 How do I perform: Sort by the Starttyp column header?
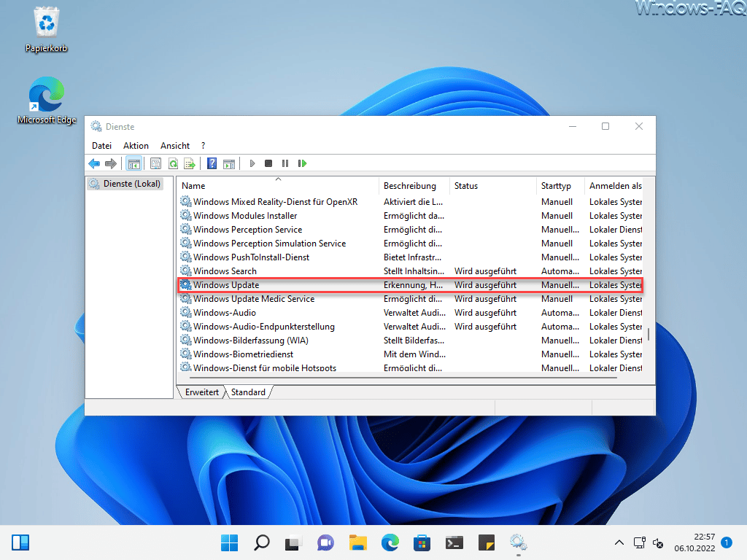[x=561, y=186]
